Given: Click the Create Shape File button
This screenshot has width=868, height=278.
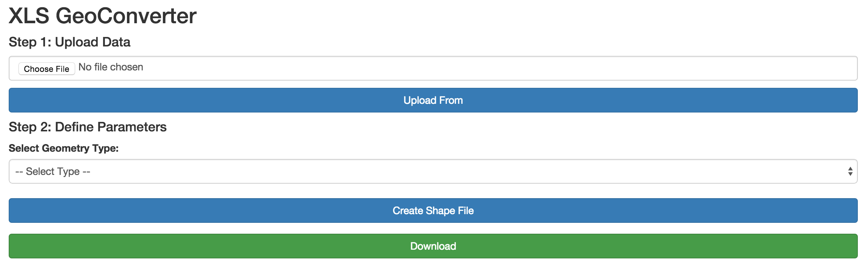Looking at the screenshot, I should tap(433, 210).
